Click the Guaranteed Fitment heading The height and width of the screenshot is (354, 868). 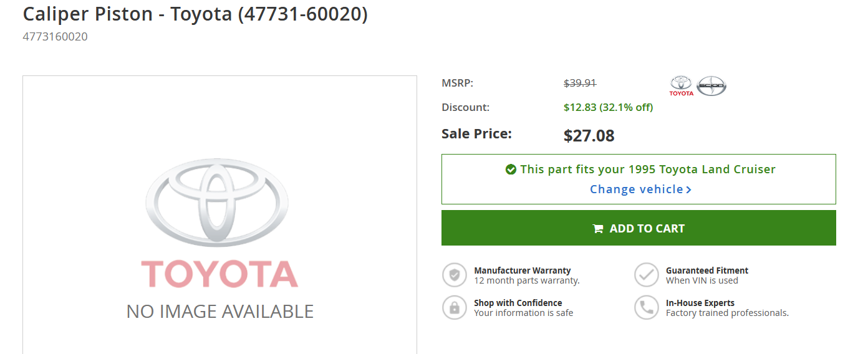[x=707, y=270]
